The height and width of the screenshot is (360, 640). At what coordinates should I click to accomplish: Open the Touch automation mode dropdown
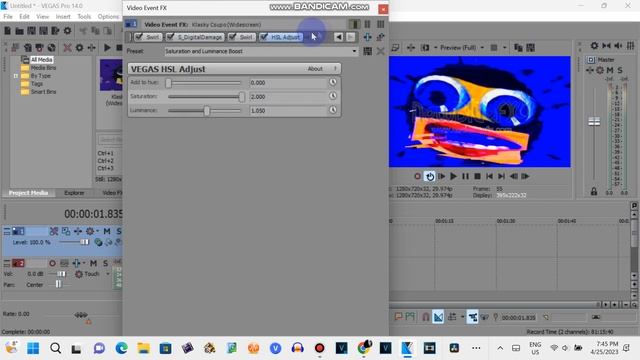(108, 274)
